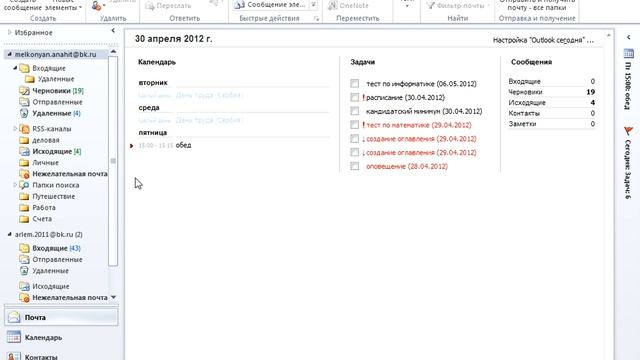Open the Сегодня: Задач: 6 To-Do bar entry
640x360 pixels.
click(628, 169)
